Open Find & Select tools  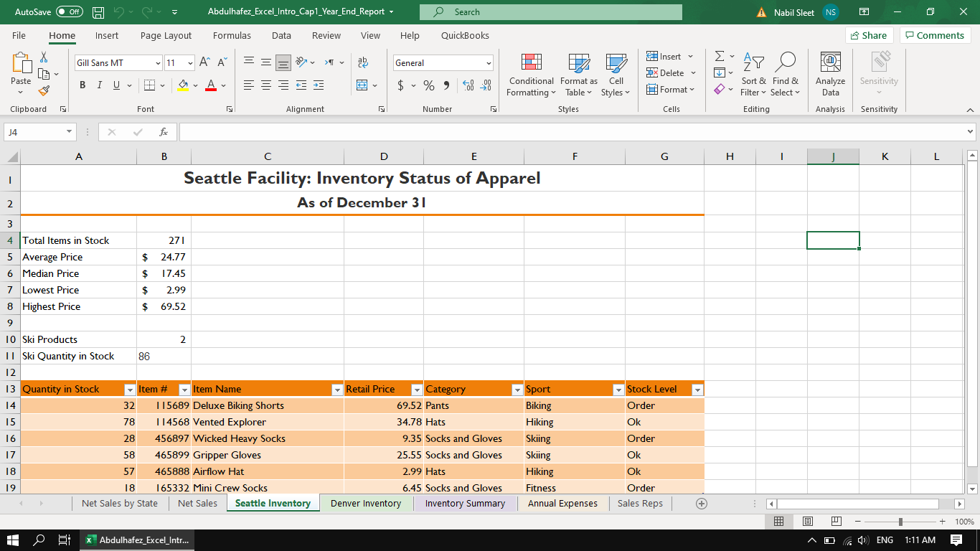pos(785,75)
